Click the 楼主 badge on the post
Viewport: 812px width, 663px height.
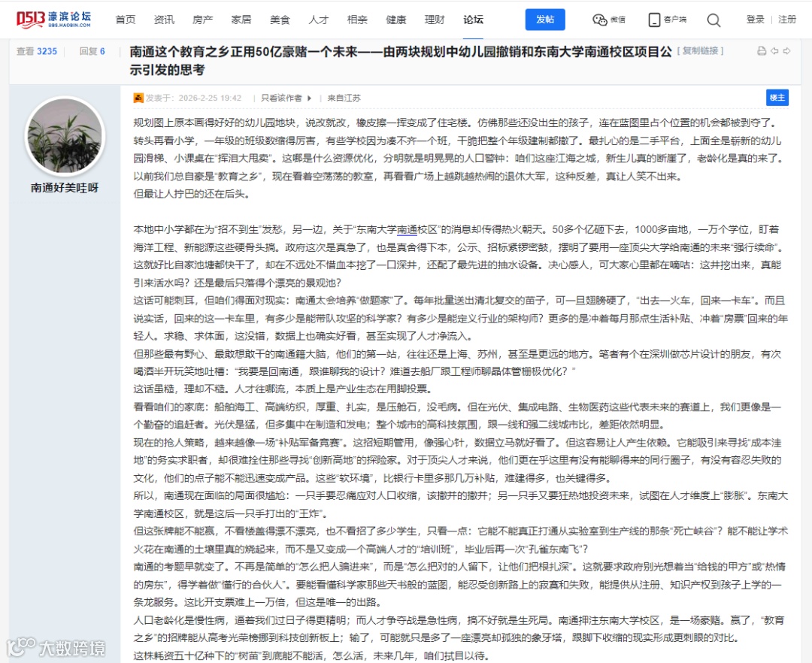(x=777, y=98)
